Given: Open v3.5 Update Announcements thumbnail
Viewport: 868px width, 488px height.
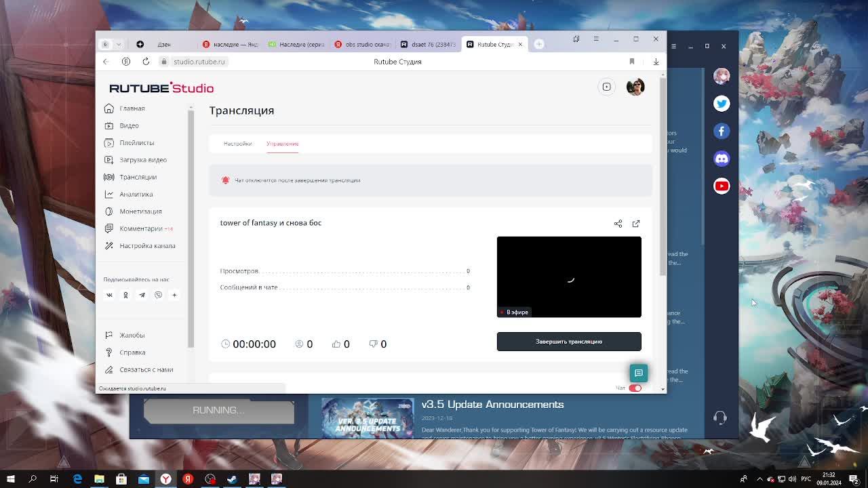Looking at the screenshot, I should point(368,418).
